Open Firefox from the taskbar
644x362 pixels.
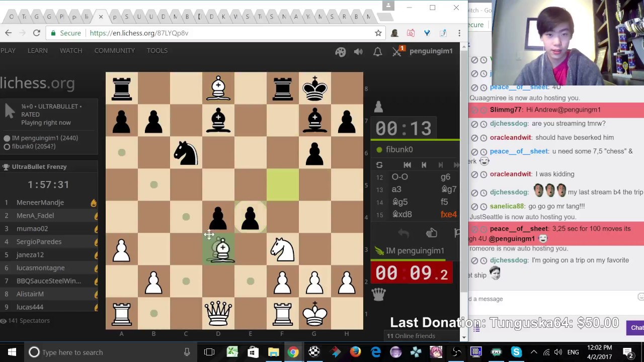pyautogui.click(x=355, y=352)
